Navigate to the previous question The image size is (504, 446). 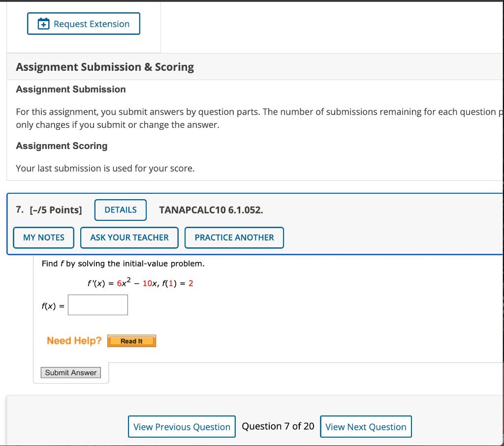tap(182, 426)
